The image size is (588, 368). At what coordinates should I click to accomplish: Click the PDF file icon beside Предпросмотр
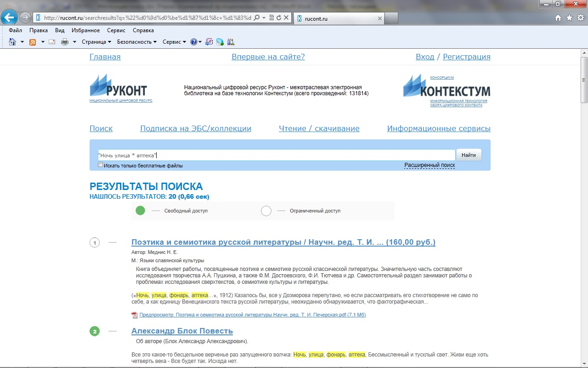(135, 315)
